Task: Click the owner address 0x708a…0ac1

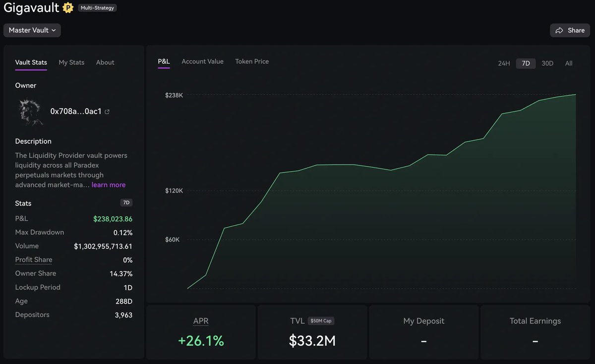Action: pos(76,112)
